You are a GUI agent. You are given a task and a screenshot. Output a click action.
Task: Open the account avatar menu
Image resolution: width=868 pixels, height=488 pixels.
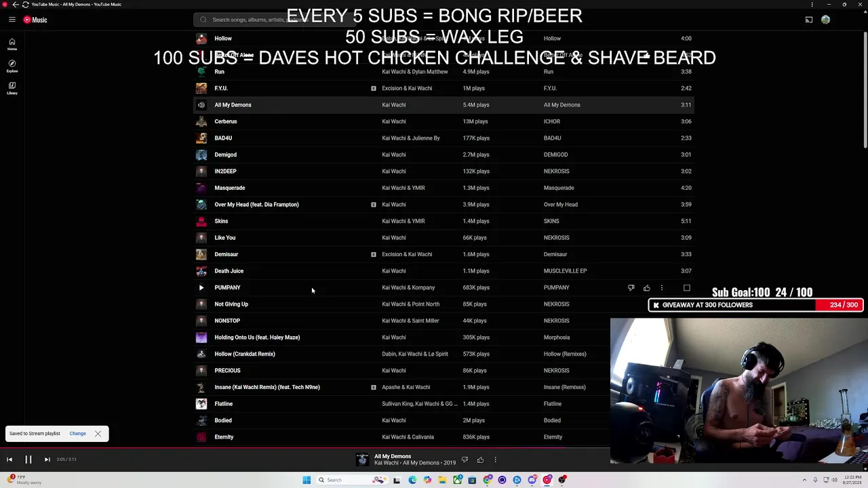pos(825,20)
